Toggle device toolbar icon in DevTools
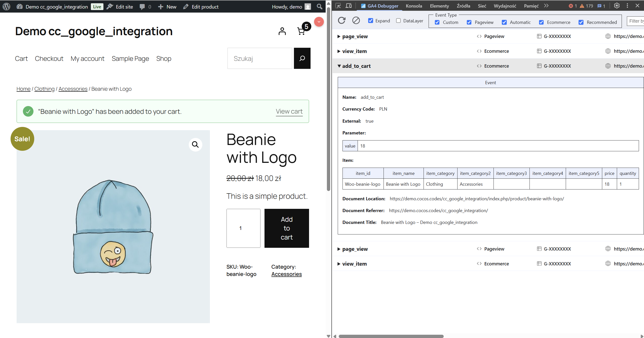Screen dimensions: 644x338 (349, 6)
